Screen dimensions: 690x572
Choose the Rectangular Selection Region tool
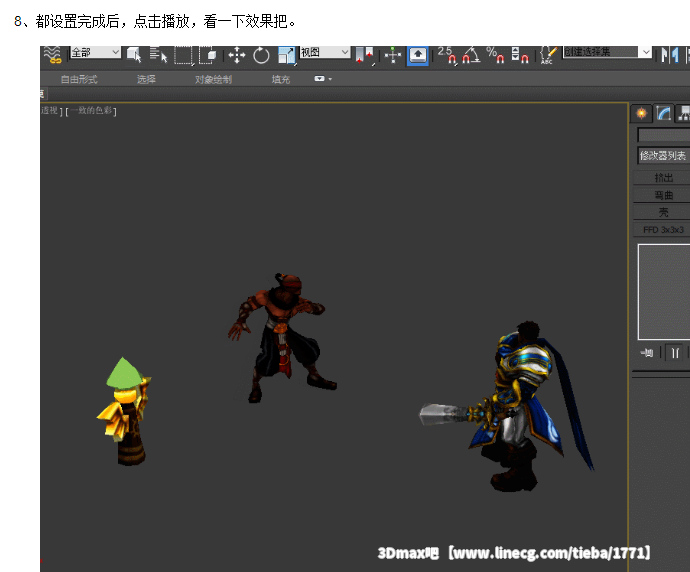184,55
